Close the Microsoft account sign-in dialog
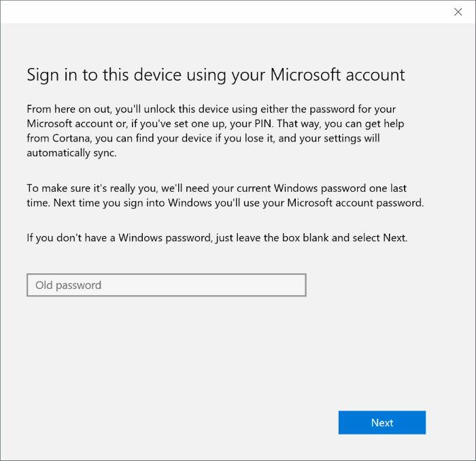The image size is (476, 461). [x=458, y=12]
